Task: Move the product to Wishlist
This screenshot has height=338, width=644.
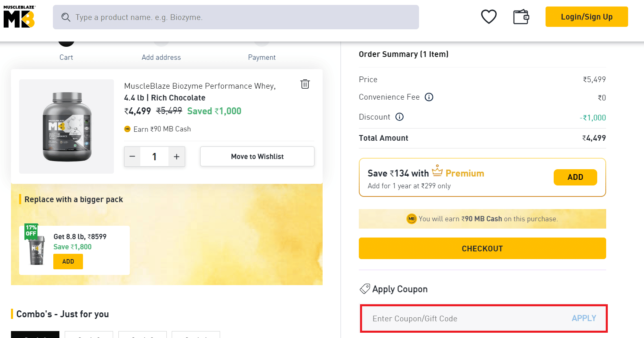Action: 257,157
